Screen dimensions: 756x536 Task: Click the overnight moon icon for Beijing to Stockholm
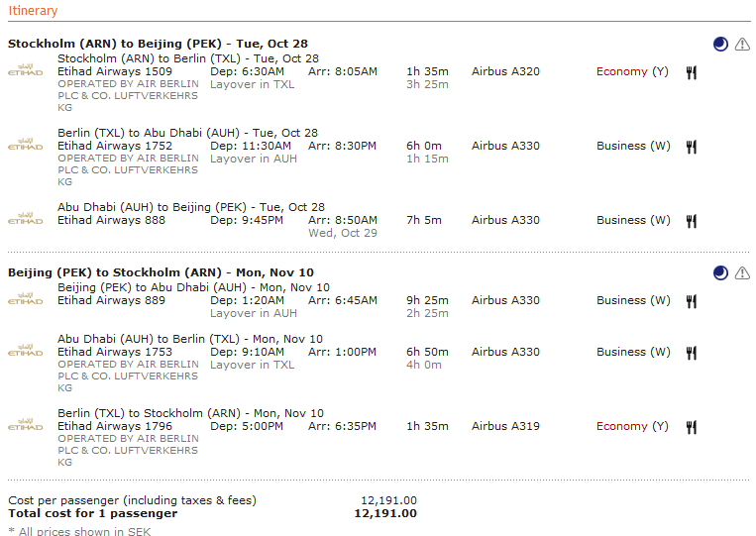(720, 272)
